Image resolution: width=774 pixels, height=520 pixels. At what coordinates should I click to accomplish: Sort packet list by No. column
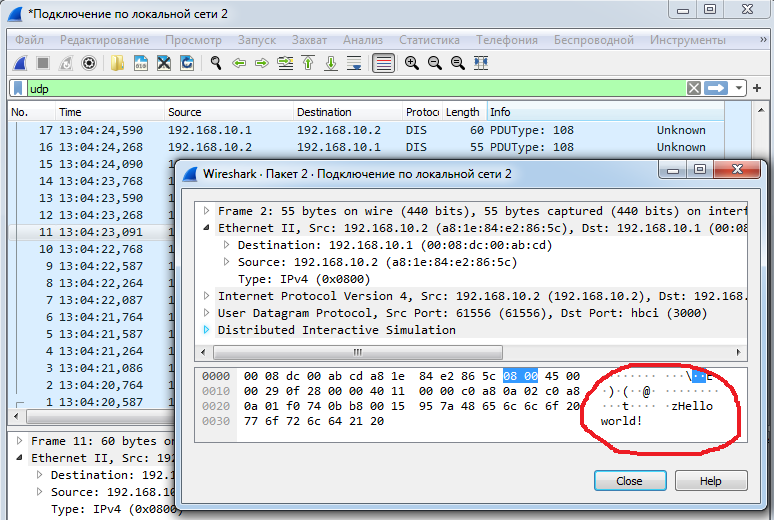(x=32, y=112)
